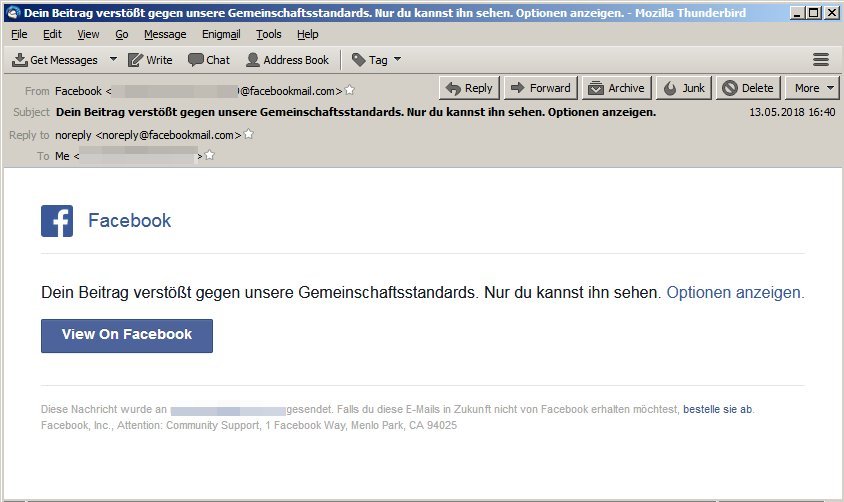This screenshot has width=844, height=502.
Task: Mark message as Junk
Action: tap(684, 88)
